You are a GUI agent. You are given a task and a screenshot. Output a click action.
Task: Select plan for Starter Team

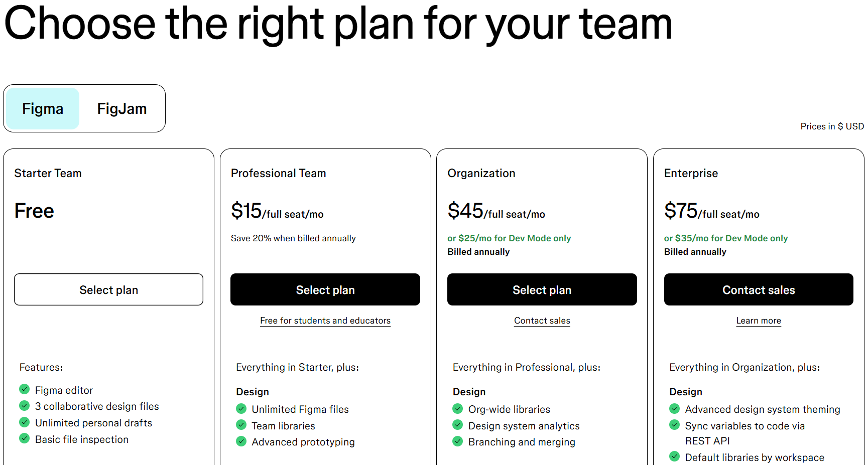(108, 289)
